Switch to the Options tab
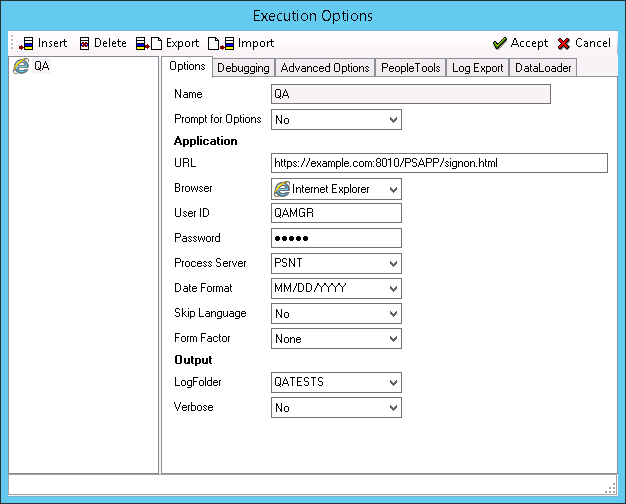 187,66
